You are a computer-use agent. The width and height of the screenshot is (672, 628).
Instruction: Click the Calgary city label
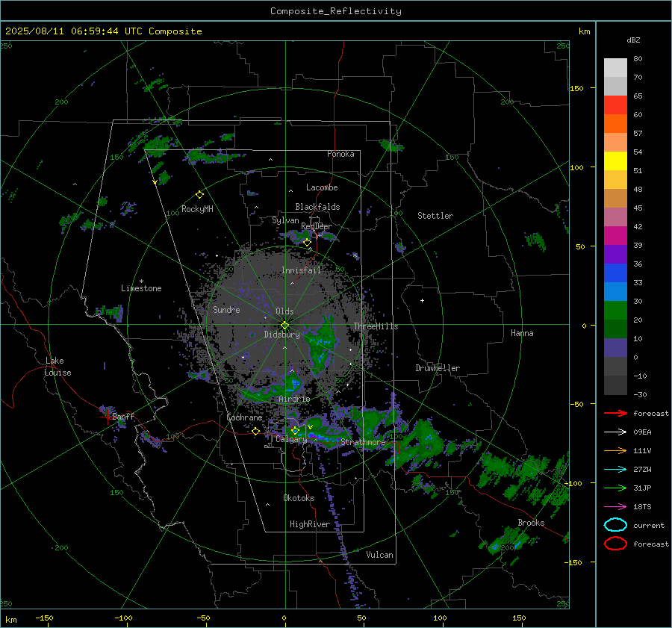[291, 439]
